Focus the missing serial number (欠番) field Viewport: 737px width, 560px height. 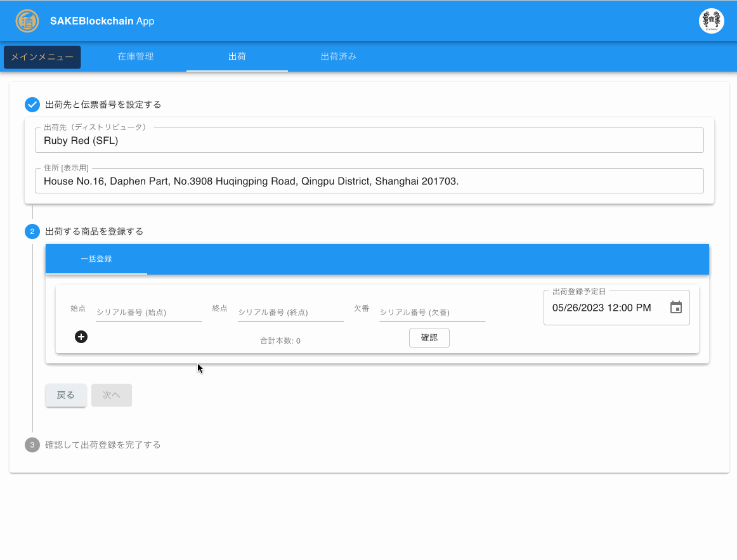tap(432, 313)
